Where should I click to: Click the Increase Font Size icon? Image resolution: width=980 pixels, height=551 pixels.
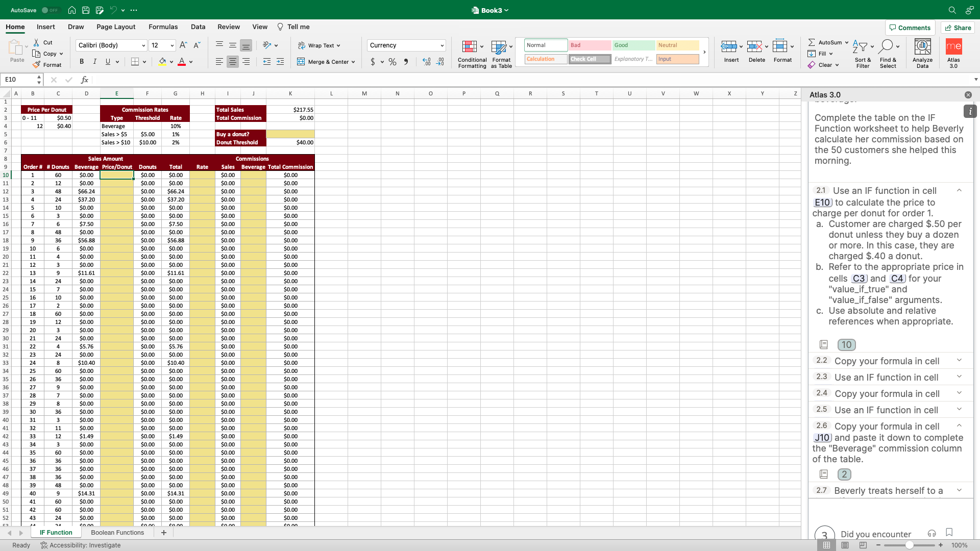tap(183, 45)
